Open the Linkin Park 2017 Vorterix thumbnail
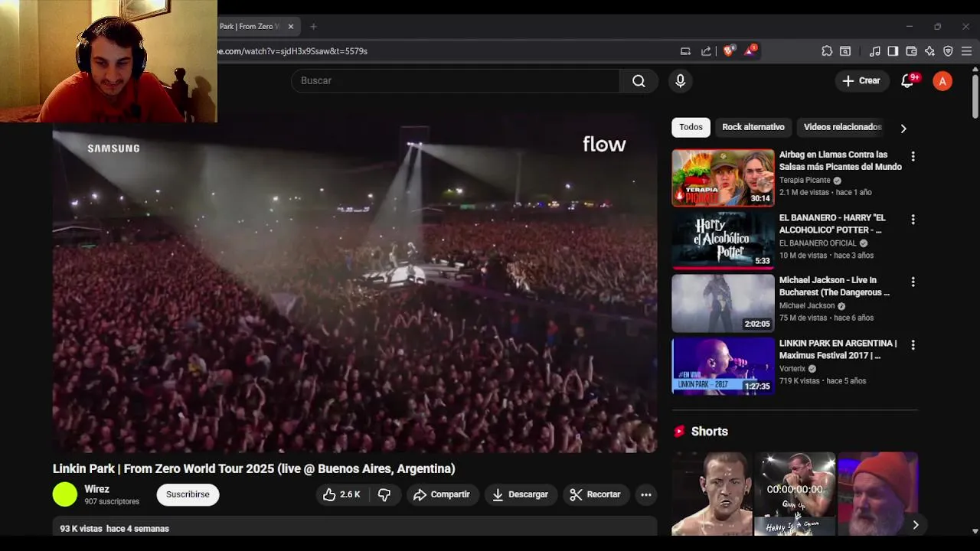This screenshot has width=980, height=551. (x=723, y=366)
